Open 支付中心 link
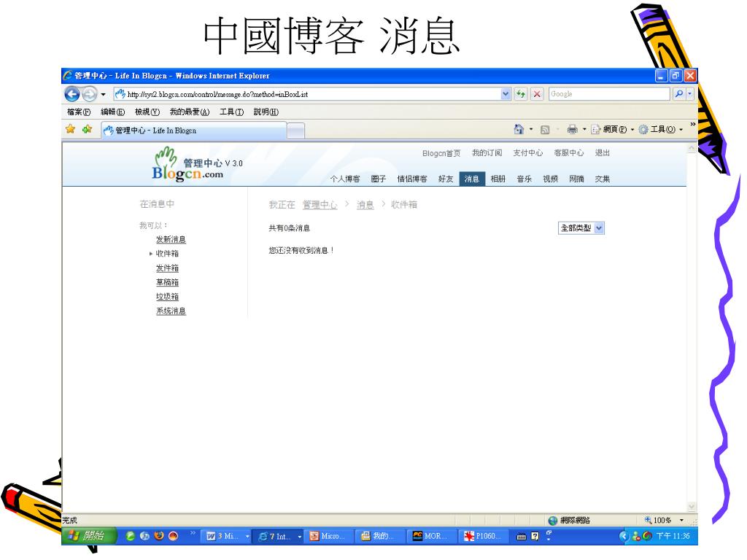The height and width of the screenshot is (560, 747). (528, 153)
